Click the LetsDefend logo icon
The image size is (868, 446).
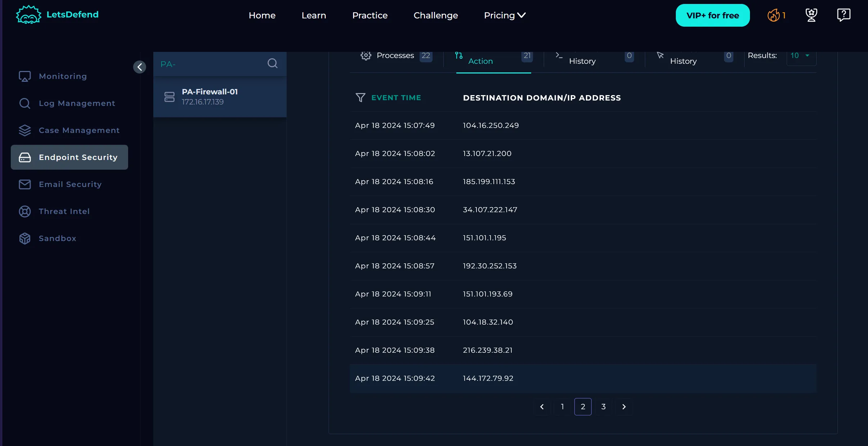[28, 15]
